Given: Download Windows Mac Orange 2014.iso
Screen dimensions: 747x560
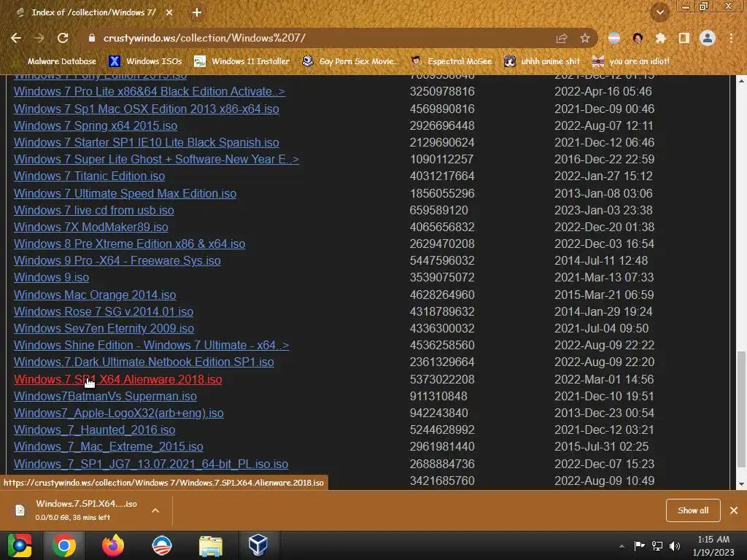Looking at the screenshot, I should 95,295.
